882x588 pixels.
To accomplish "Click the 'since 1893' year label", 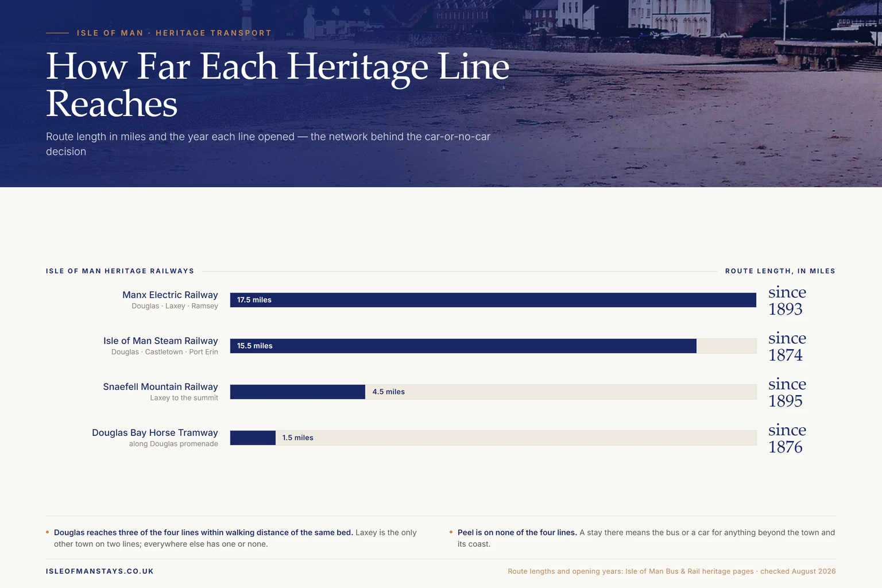I will point(787,300).
